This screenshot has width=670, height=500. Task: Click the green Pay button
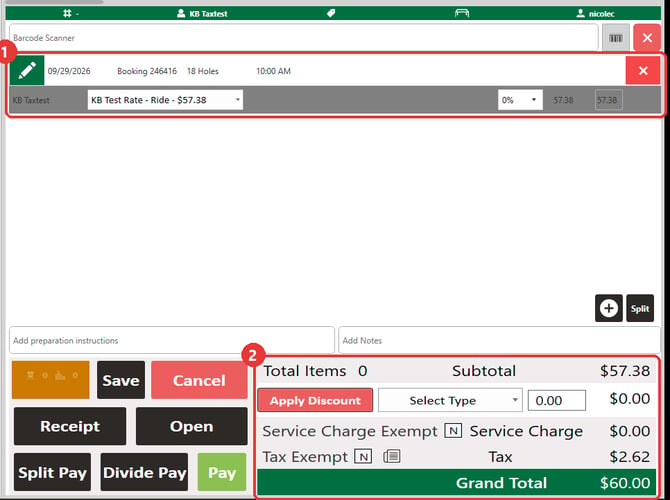[222, 472]
